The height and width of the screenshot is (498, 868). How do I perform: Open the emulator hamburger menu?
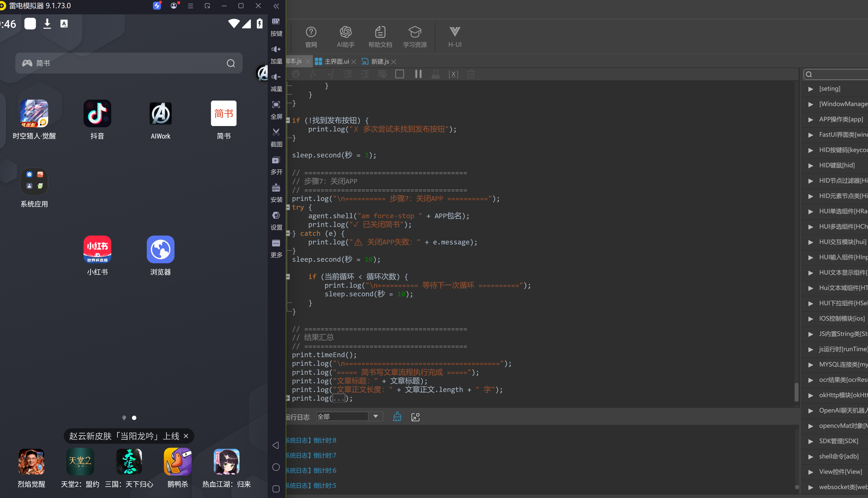click(191, 6)
